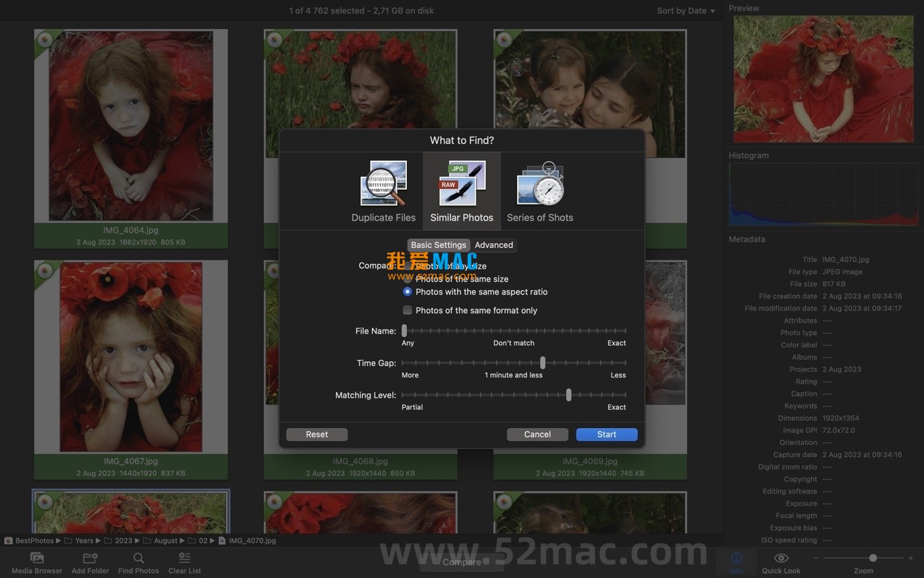Open Quick Look for the selected photo
The image size is (924, 578).
click(781, 560)
